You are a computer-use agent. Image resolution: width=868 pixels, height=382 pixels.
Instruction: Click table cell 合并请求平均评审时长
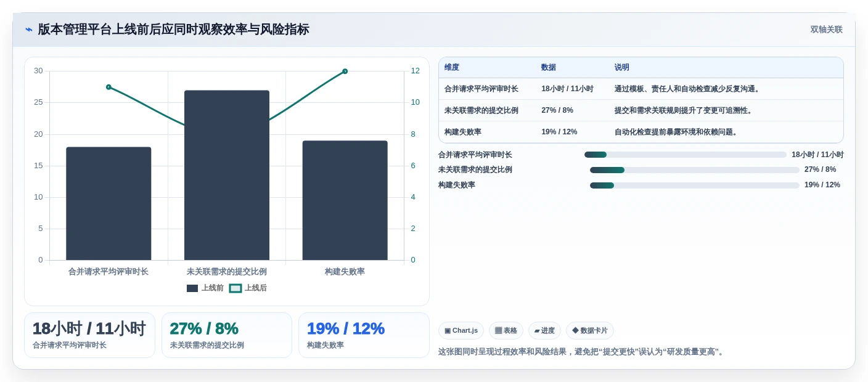coord(481,89)
